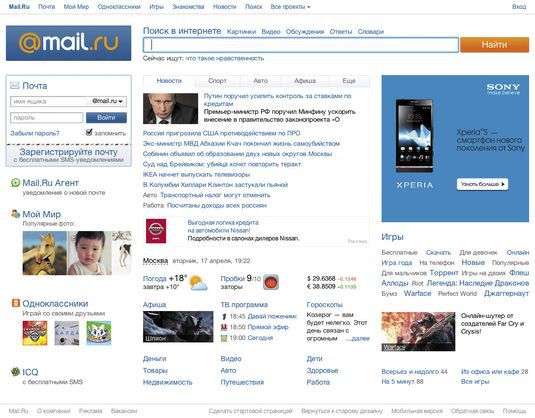This screenshot has width=535, height=418.
Task: Click the Мой Мир people icon
Action: pyautogui.click(x=15, y=214)
